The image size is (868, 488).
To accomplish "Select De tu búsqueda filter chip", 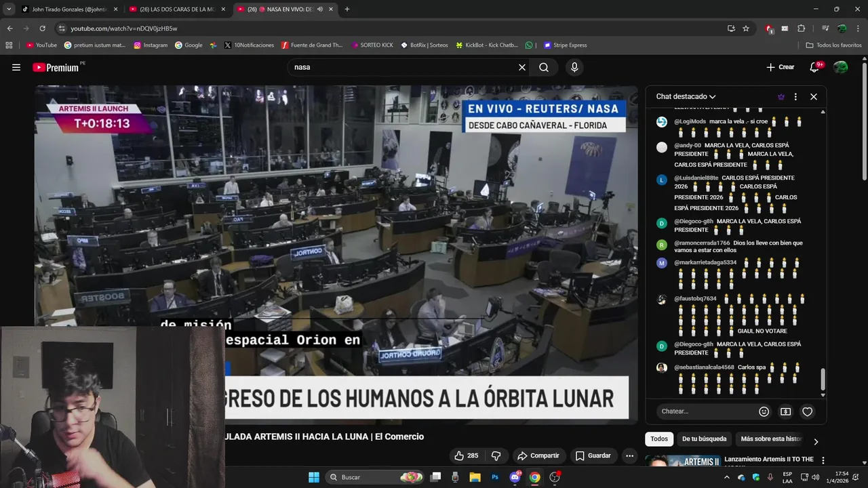I will pyautogui.click(x=704, y=439).
